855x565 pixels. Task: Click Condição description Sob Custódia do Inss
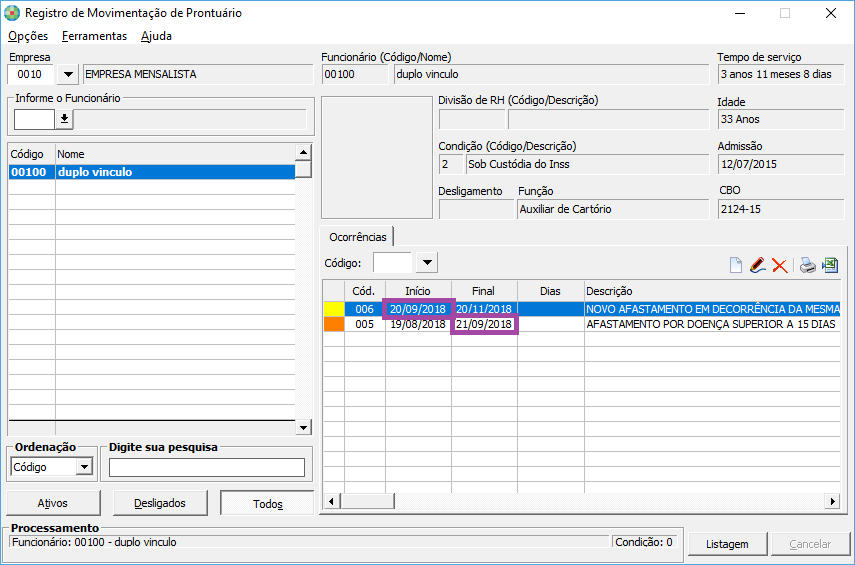tap(587, 164)
